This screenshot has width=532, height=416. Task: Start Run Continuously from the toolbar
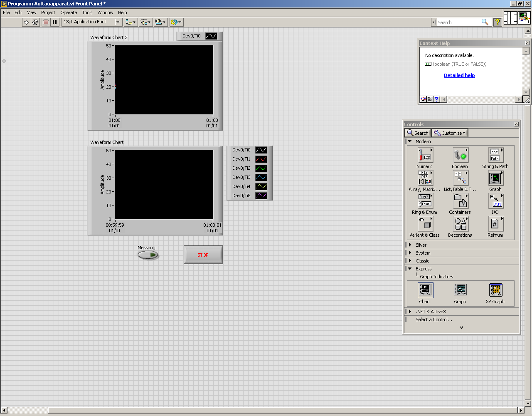(x=35, y=22)
